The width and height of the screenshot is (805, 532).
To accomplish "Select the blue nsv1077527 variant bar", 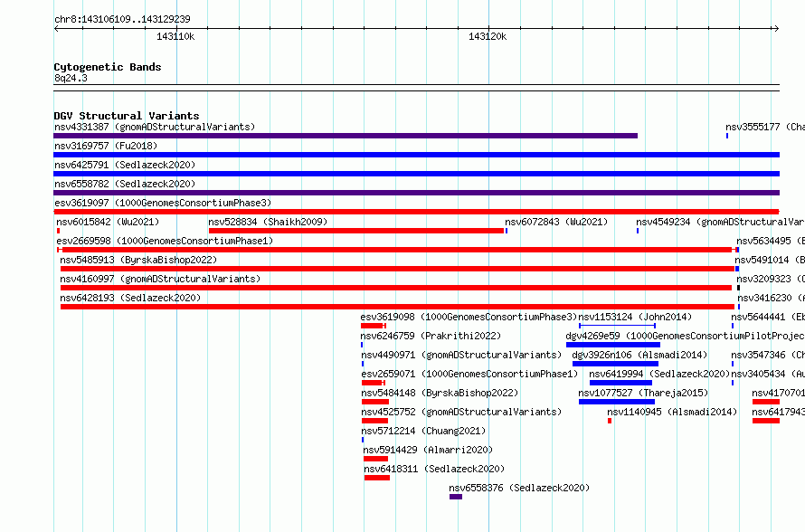I will click(x=617, y=402).
